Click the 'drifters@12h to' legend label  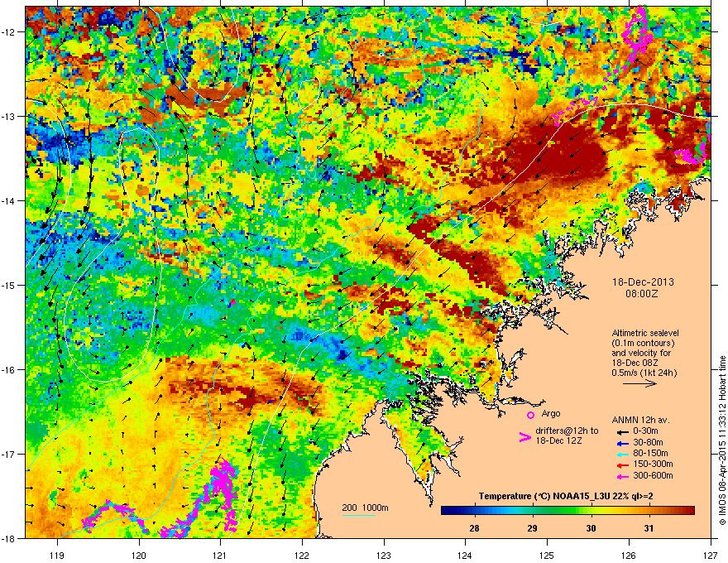click(567, 431)
